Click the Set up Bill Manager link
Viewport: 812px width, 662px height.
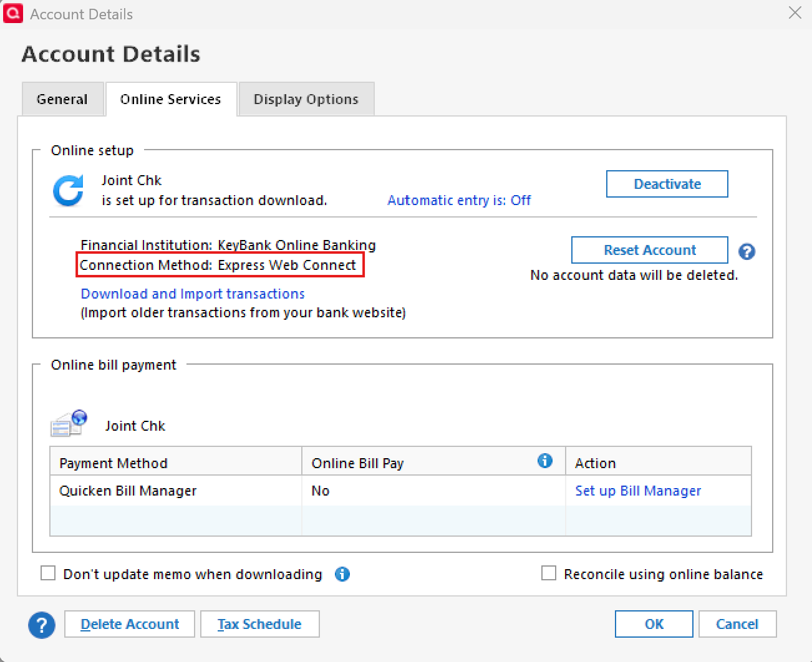pyautogui.click(x=638, y=491)
